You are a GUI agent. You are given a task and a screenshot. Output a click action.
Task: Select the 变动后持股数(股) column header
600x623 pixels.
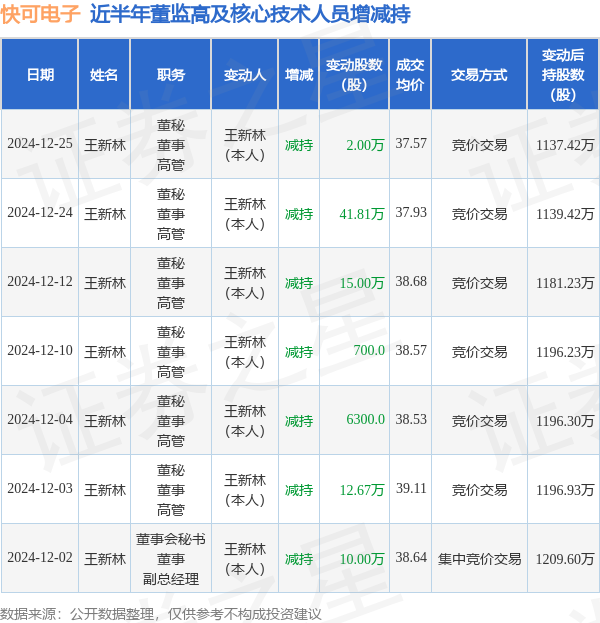click(x=564, y=75)
